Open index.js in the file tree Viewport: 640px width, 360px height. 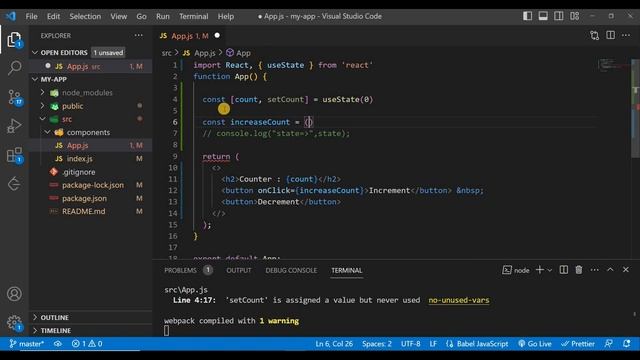[79, 159]
